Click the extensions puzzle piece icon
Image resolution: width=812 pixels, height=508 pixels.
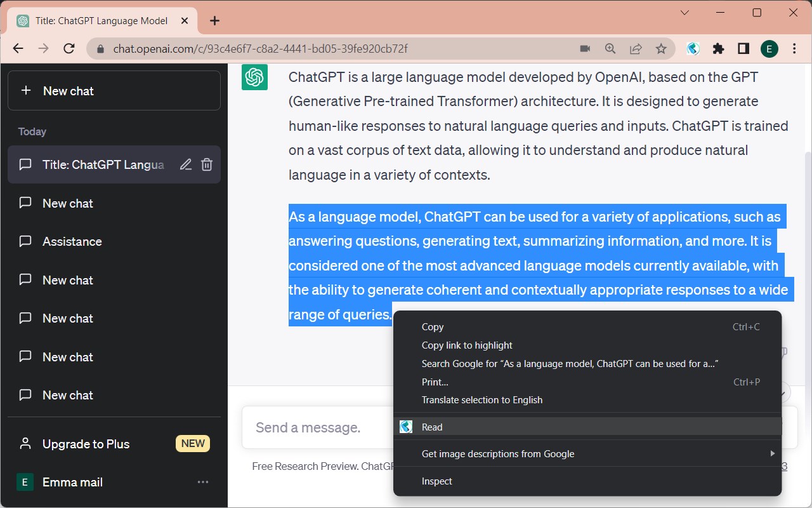coord(718,49)
